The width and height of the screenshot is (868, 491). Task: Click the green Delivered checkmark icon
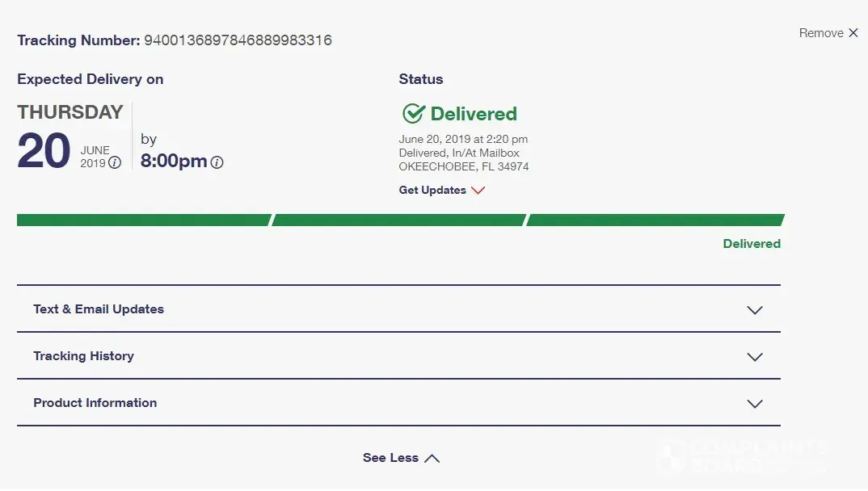coord(413,113)
